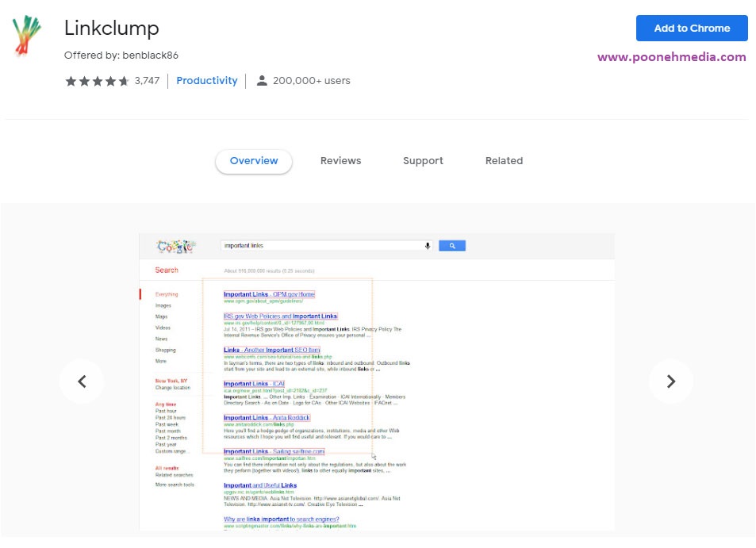Click 'Videos' in screenshot sidebar
This screenshot has height=548, width=756.
(x=163, y=328)
